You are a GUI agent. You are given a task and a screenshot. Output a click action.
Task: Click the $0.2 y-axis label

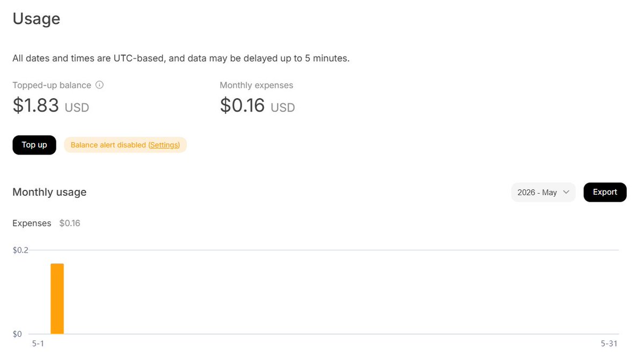click(20, 250)
